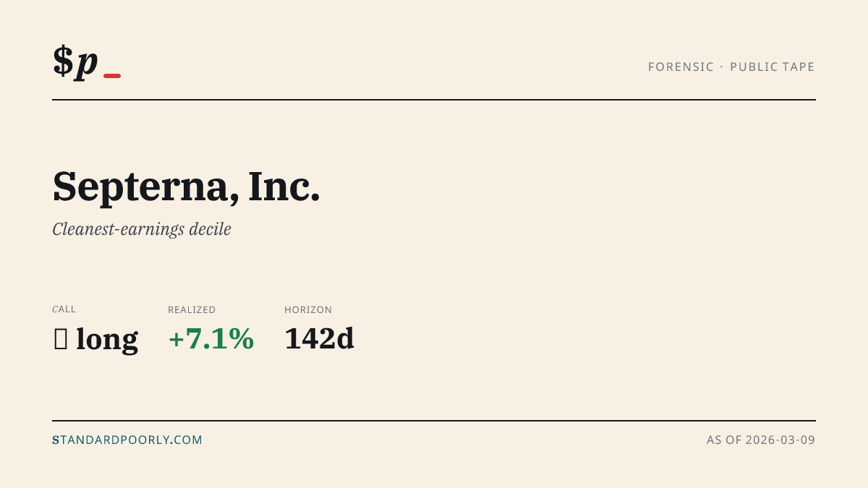Select the 142d horizon value
This screenshot has width=868, height=488.
point(319,339)
